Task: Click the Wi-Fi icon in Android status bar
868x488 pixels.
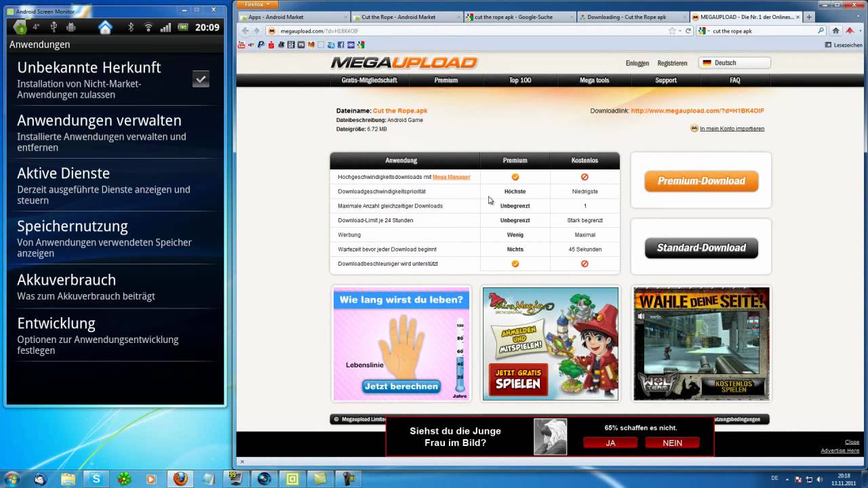Action: 149,27
